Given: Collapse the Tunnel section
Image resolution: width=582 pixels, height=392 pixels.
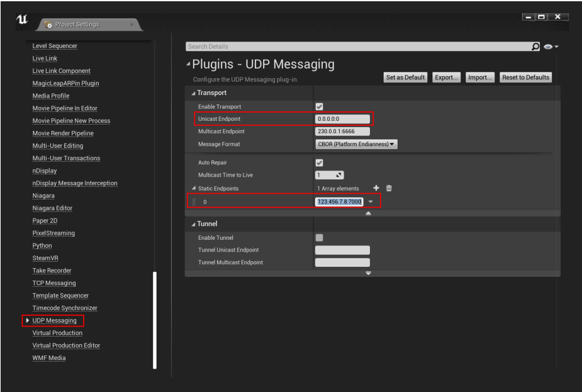Looking at the screenshot, I should (193, 224).
